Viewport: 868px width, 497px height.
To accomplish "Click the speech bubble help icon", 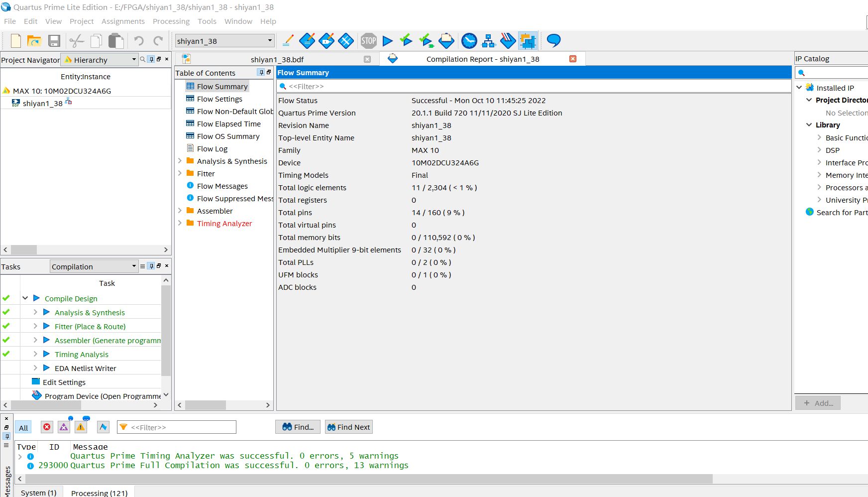I will click(553, 41).
